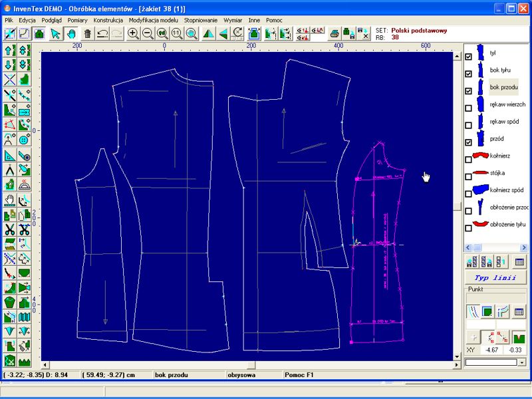This screenshot has height=399, width=532.
Task: Open the Modyfikacja modelu menu
Action: coord(154,21)
